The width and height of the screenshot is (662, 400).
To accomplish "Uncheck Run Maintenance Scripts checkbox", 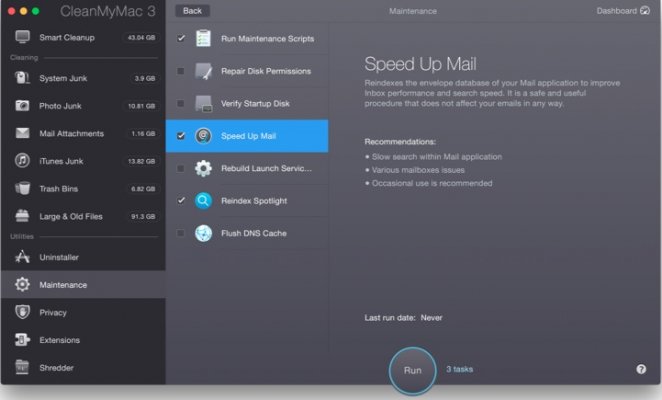I will pos(181,38).
